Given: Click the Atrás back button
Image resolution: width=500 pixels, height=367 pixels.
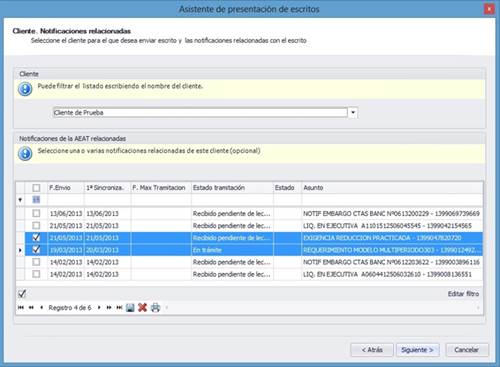Looking at the screenshot, I should click(x=372, y=350).
